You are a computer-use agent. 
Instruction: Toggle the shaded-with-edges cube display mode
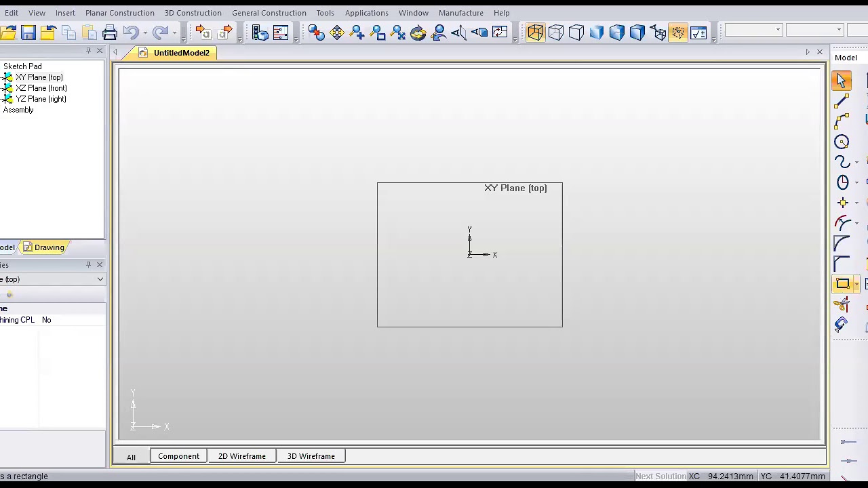tap(617, 33)
